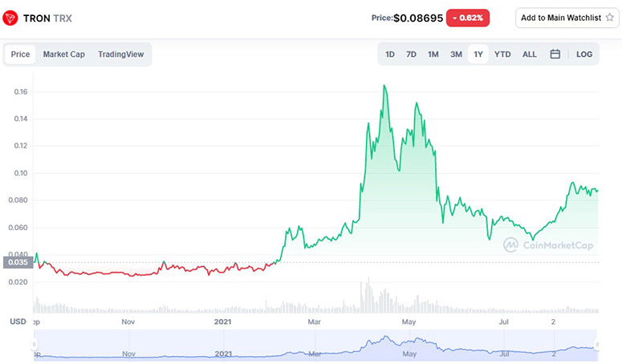Switch to the Market Cap tab

[64, 55]
